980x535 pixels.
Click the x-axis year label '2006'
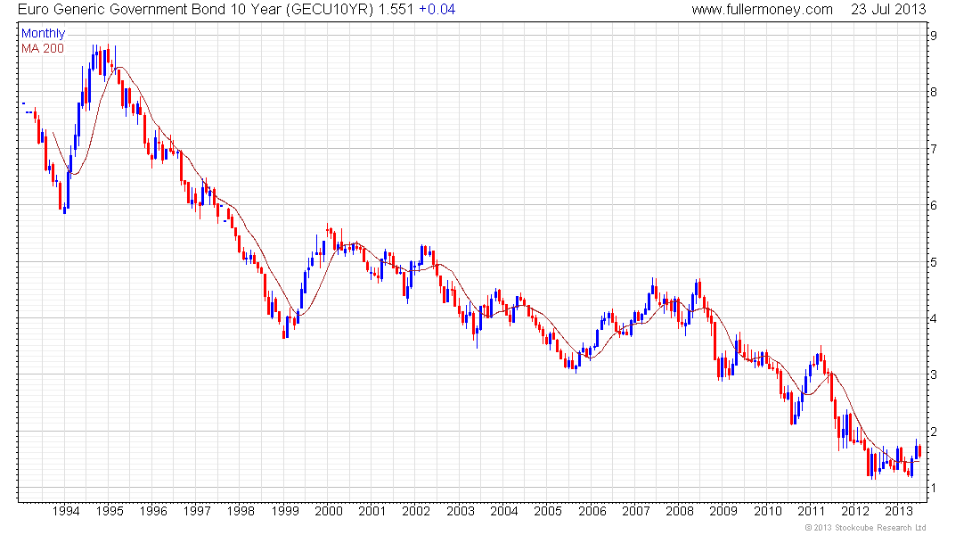[592, 511]
